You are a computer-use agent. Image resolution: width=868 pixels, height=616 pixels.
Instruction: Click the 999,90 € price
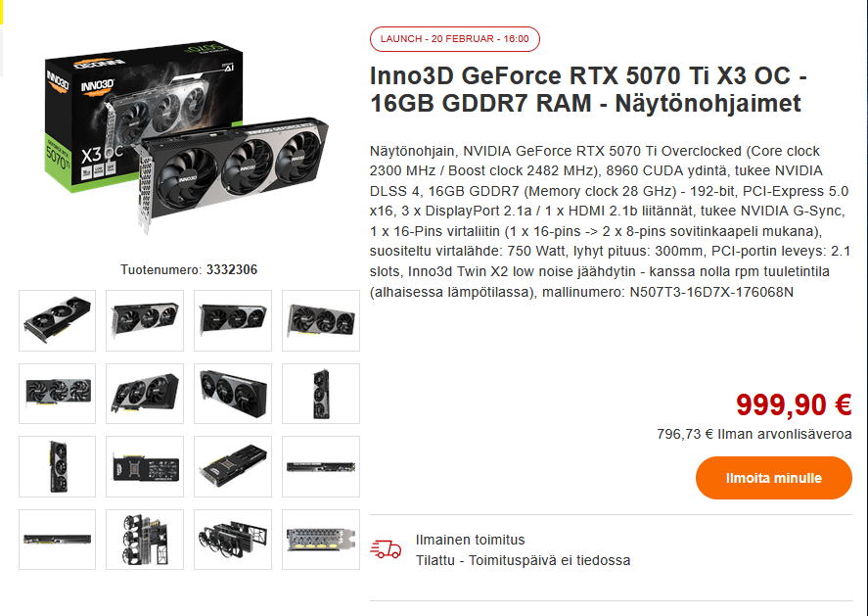pyautogui.click(x=794, y=404)
